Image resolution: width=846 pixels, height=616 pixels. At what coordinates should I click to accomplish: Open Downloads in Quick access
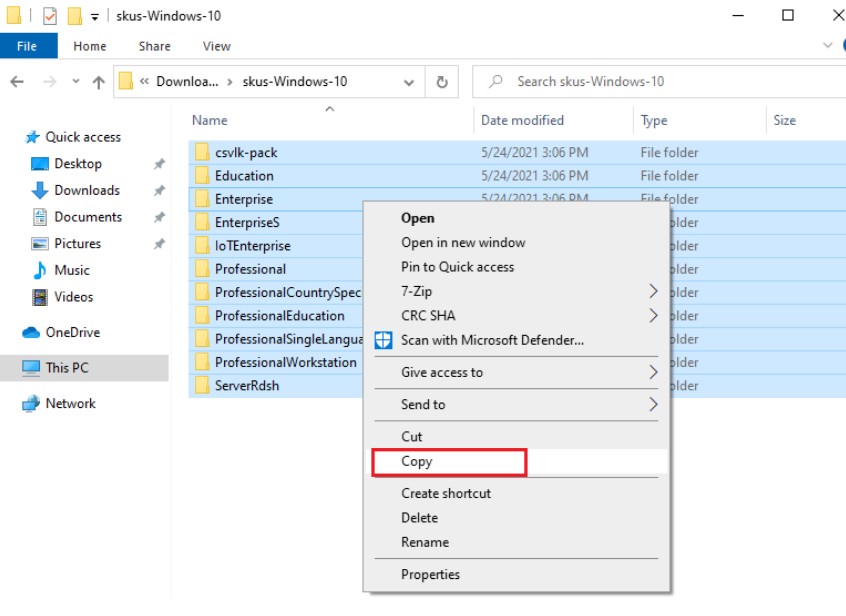pyautogui.click(x=86, y=190)
